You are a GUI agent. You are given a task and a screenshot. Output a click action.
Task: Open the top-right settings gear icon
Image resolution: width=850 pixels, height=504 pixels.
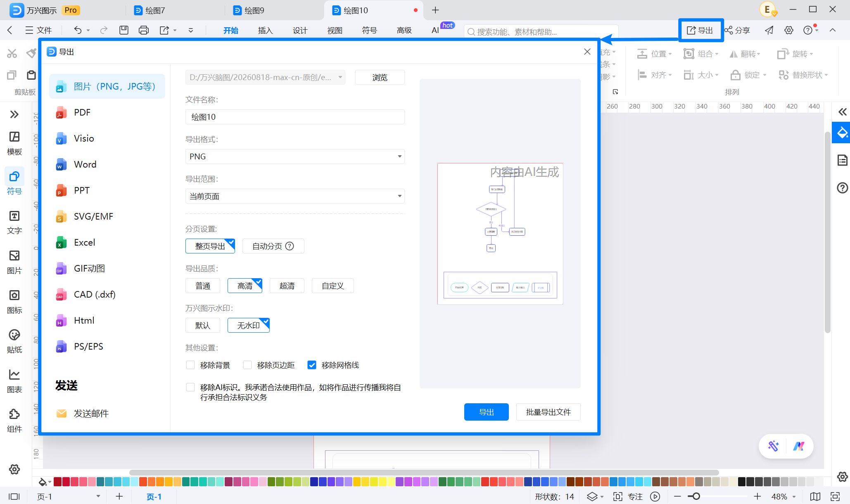pyautogui.click(x=789, y=30)
